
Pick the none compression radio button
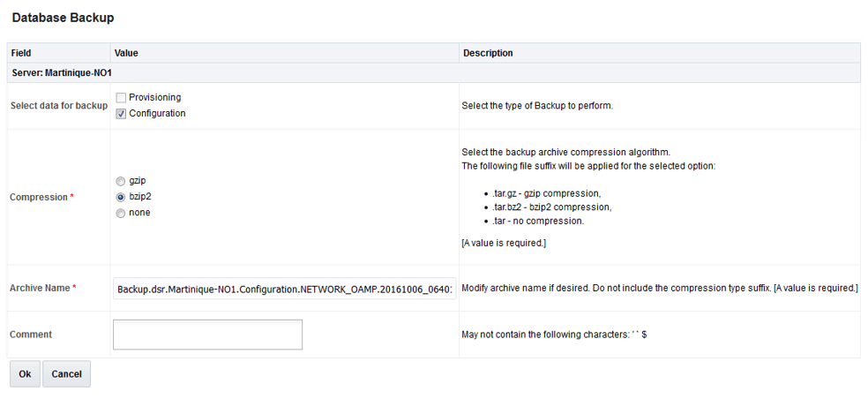pos(121,213)
